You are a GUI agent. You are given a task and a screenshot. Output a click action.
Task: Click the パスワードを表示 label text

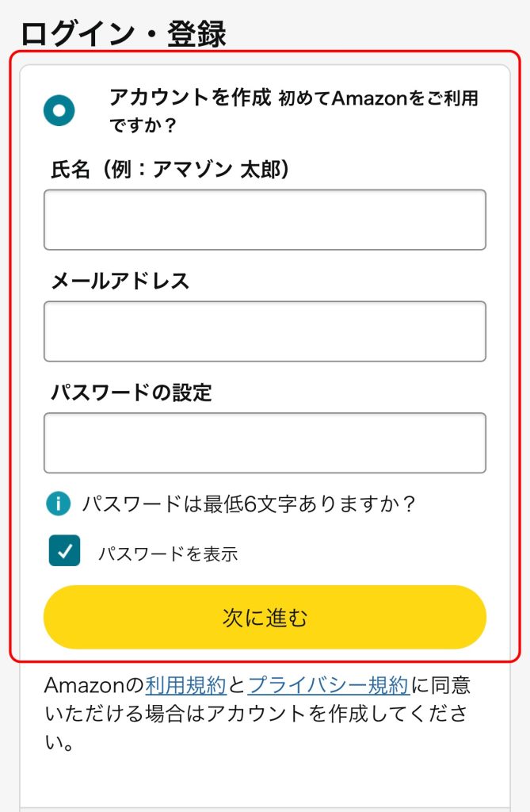click(x=168, y=553)
